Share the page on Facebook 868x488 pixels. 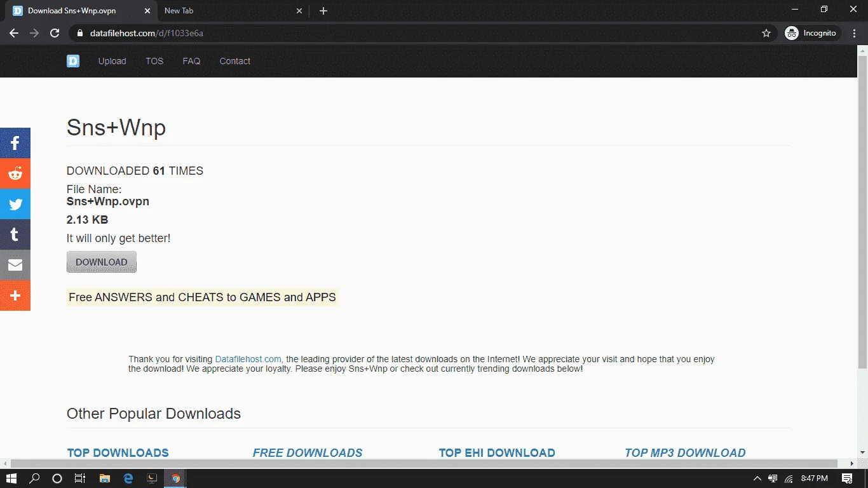click(15, 144)
